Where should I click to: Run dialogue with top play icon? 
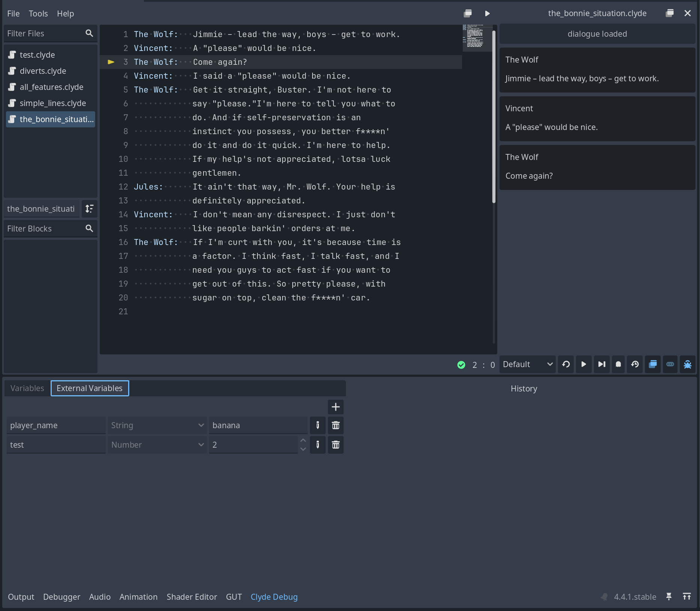487,13
